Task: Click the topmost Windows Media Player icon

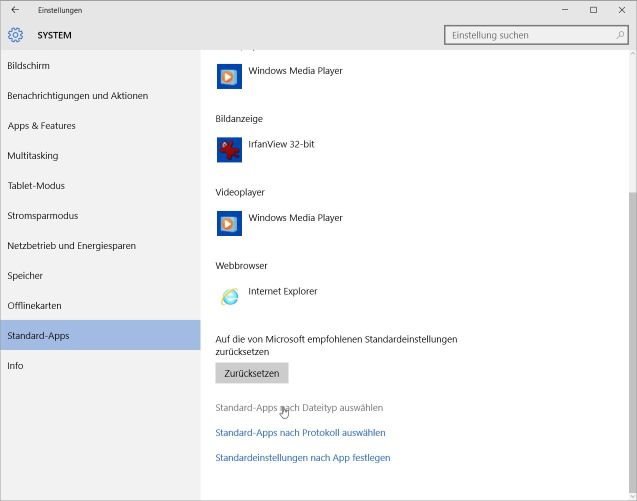Action: (229, 76)
